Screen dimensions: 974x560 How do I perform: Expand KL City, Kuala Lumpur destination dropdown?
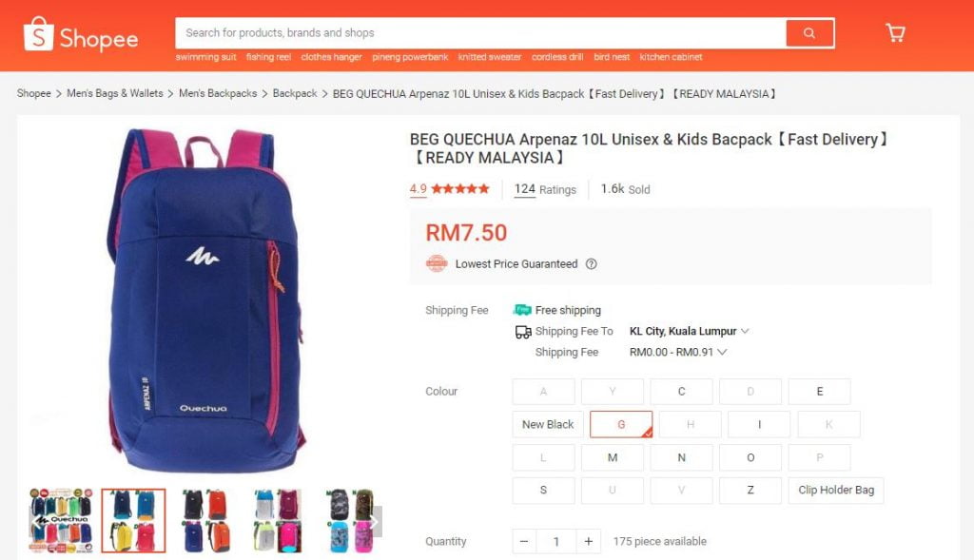point(689,331)
